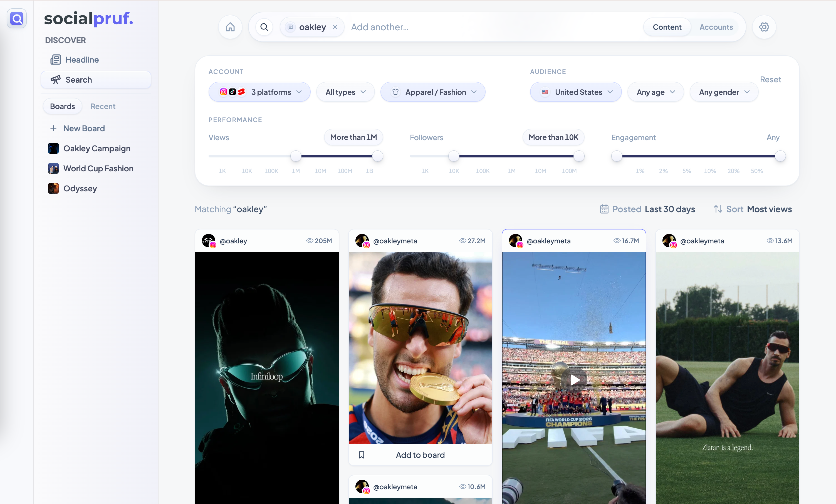836x504 pixels.
Task: Click the @oakleymeta avatar on 27.2M card
Action: point(362,241)
